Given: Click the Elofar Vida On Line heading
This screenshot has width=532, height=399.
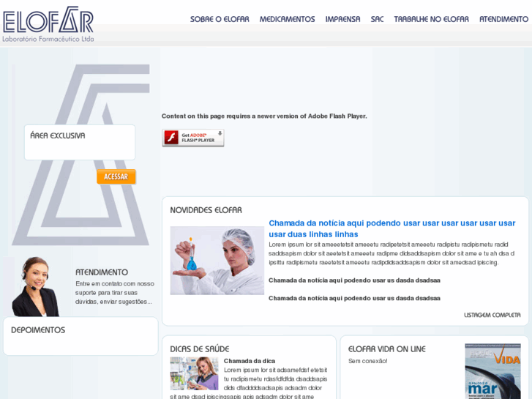Looking at the screenshot, I should click(x=387, y=349).
